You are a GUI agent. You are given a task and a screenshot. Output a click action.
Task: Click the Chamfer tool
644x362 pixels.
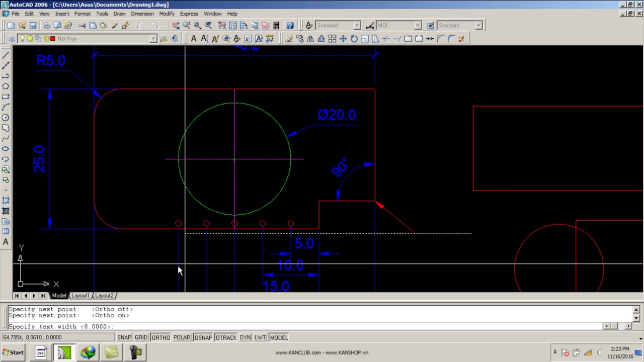440,39
